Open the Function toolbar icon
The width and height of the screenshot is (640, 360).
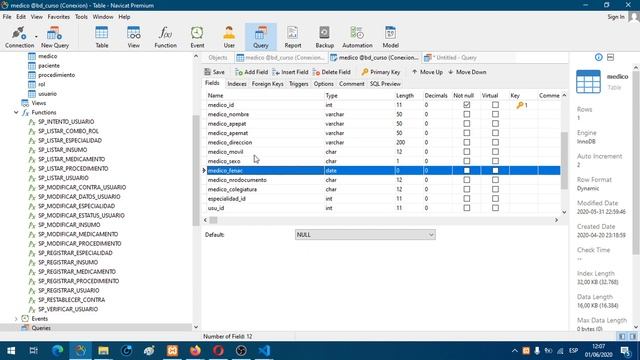[x=165, y=37]
